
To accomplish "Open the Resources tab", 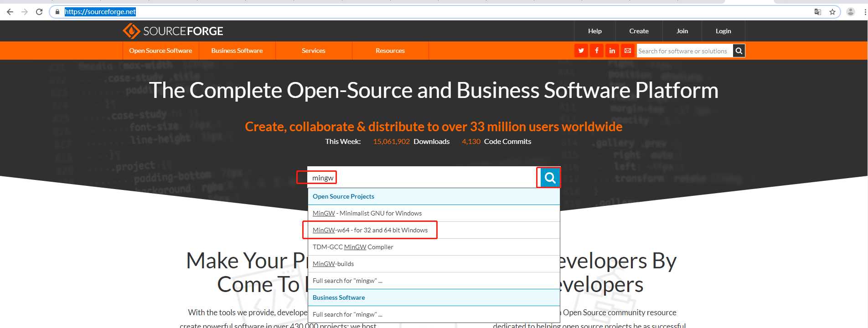I will 390,51.
